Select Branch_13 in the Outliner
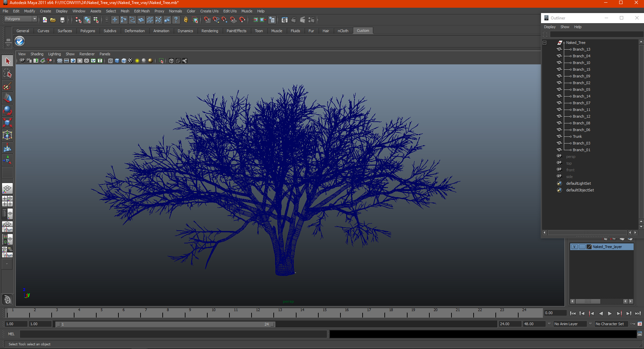Screen dimensions: 644x349 click(x=581, y=49)
